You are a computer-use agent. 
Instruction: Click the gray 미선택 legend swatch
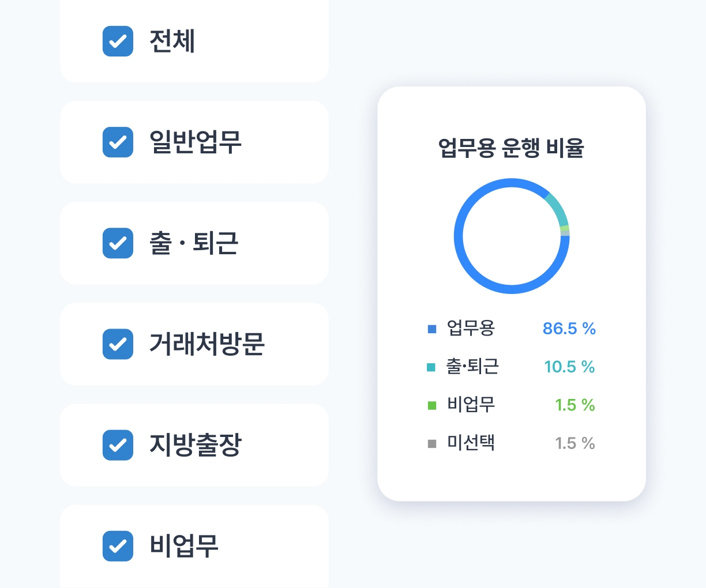432,444
